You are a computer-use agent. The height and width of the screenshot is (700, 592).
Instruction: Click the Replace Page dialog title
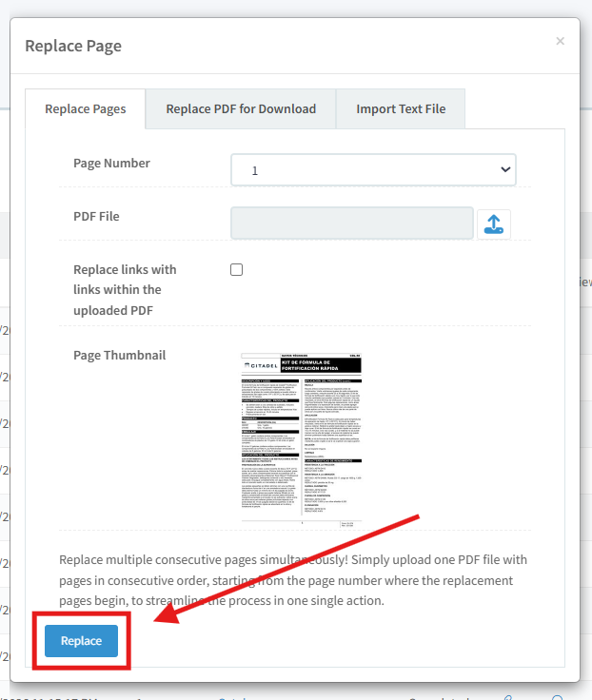[73, 46]
